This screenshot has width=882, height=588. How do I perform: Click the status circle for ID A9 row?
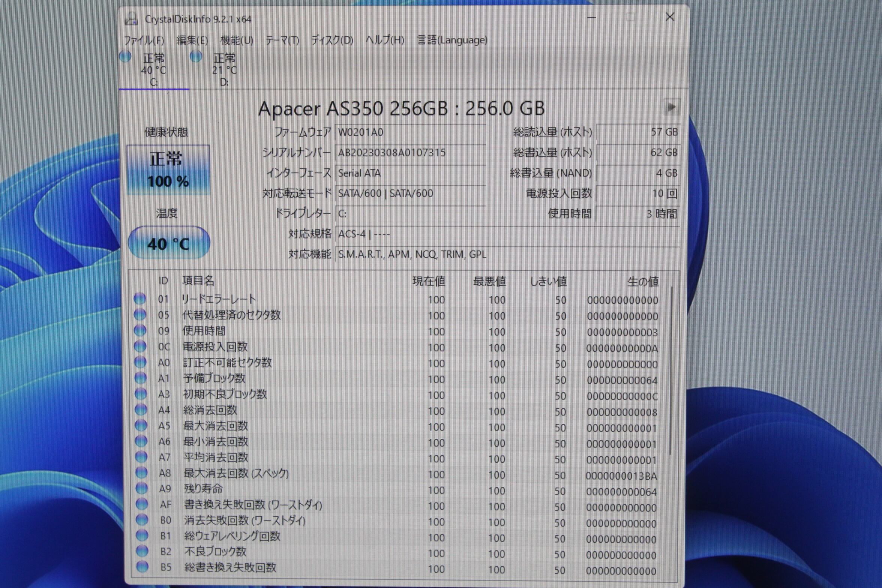pos(141,488)
